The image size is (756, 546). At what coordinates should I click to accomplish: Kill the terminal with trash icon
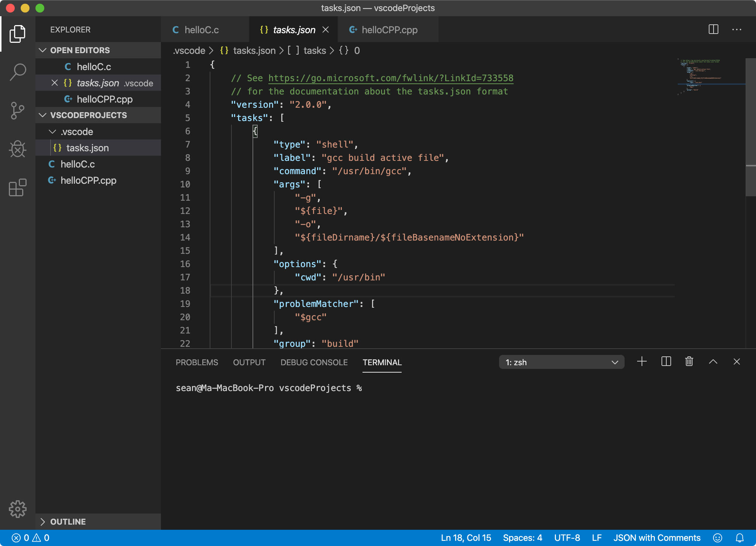689,362
